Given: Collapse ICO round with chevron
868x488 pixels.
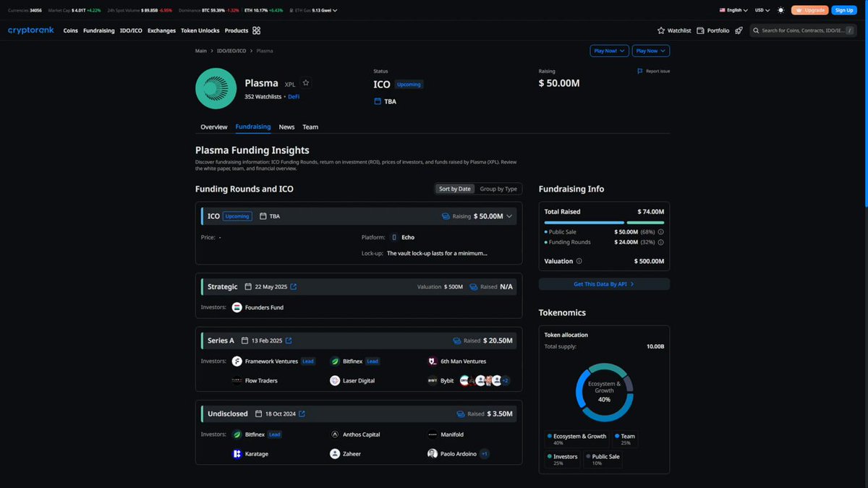Looking at the screenshot, I should click(509, 215).
